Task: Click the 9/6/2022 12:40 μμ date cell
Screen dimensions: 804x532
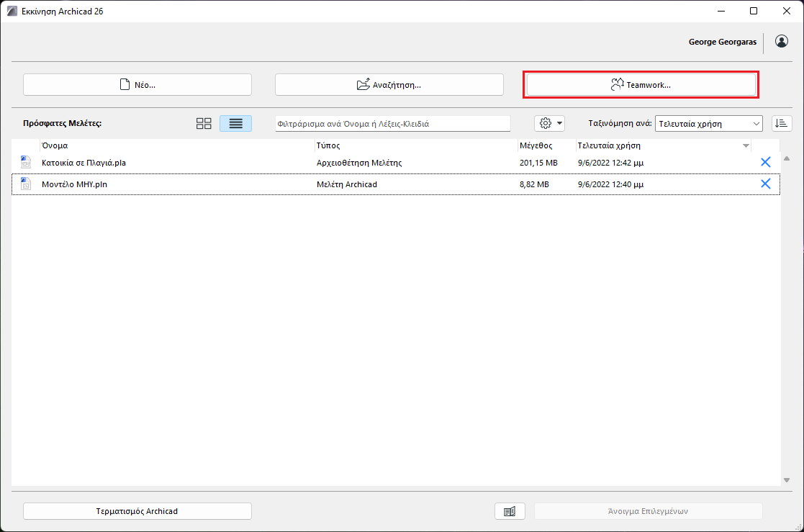Action: (x=610, y=184)
